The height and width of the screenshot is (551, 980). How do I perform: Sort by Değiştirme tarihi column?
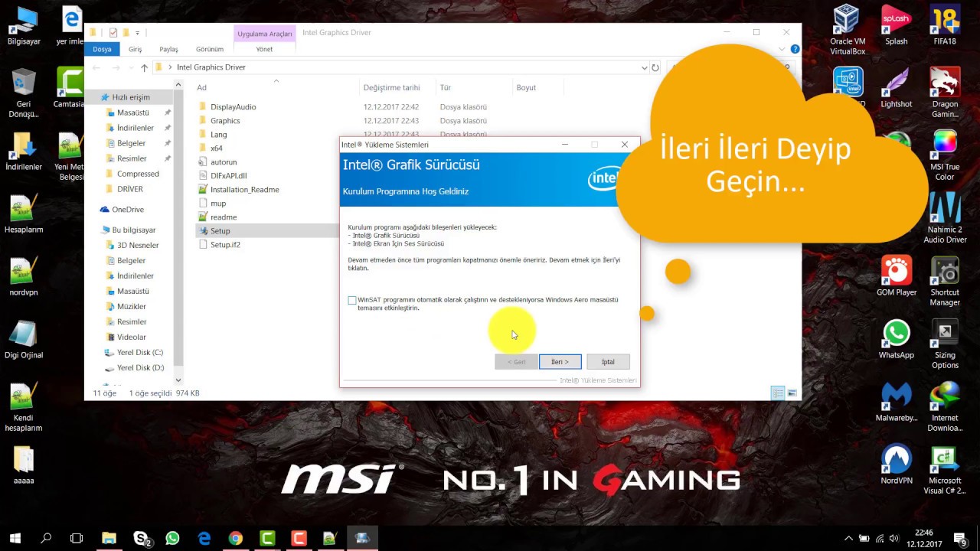397,87
